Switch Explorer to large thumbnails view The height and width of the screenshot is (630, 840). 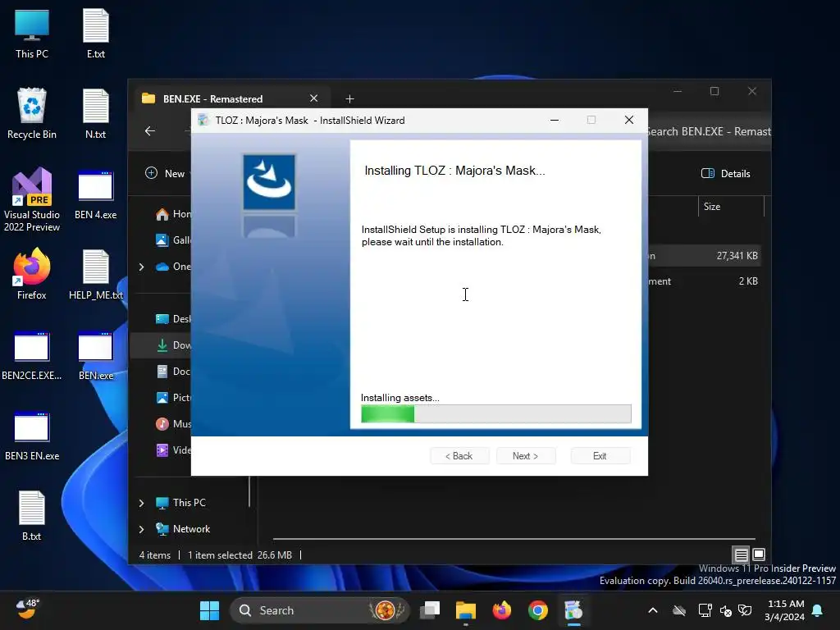pyautogui.click(x=759, y=555)
